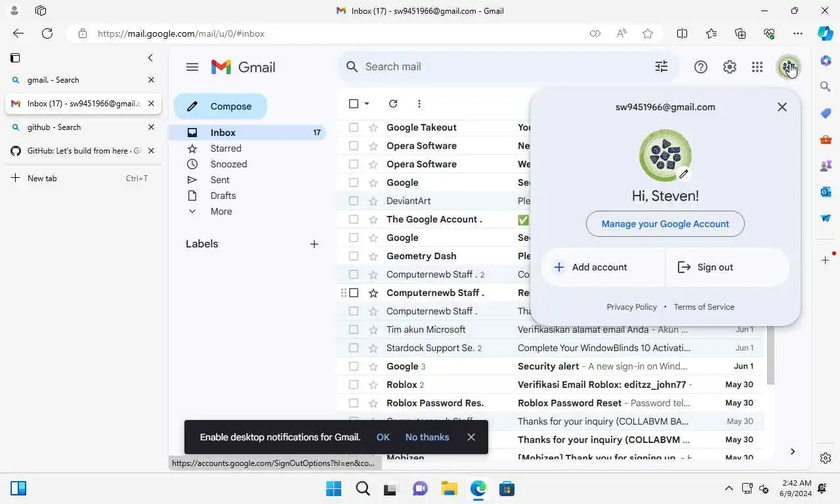Viewport: 840px width, 504px height.
Task: Select the Google Takeout email checkbox
Action: [354, 127]
